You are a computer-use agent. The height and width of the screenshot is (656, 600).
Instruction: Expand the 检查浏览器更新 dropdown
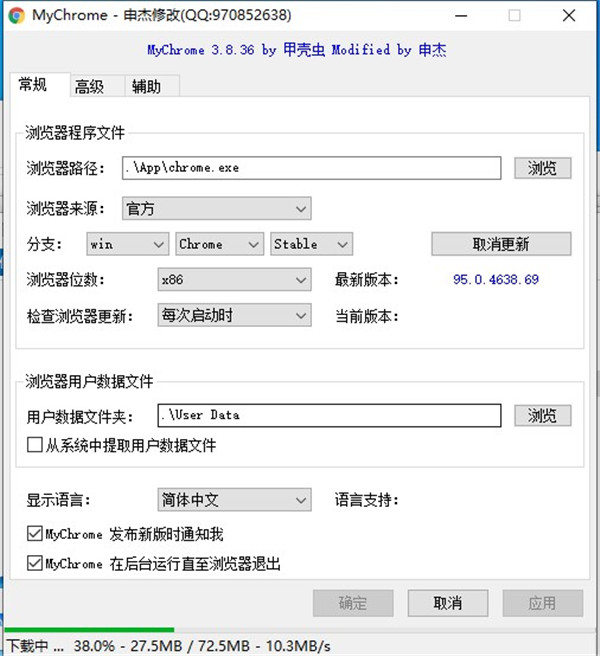coord(234,316)
